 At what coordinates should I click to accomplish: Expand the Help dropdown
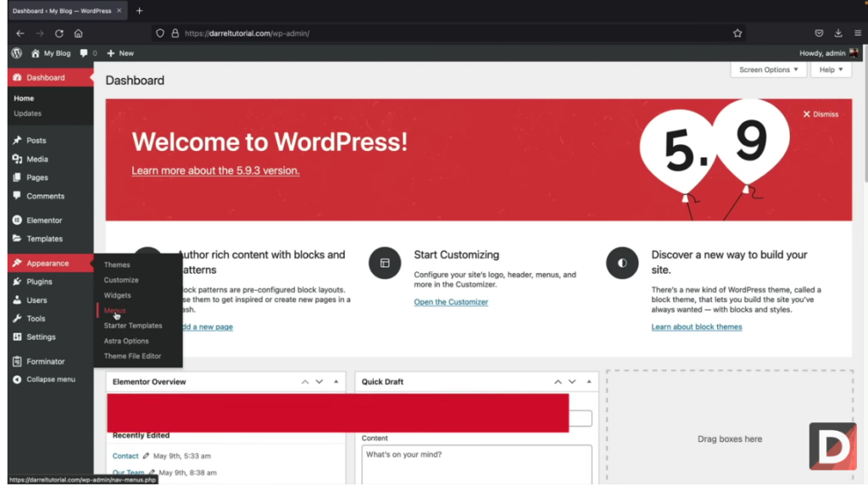click(x=831, y=70)
